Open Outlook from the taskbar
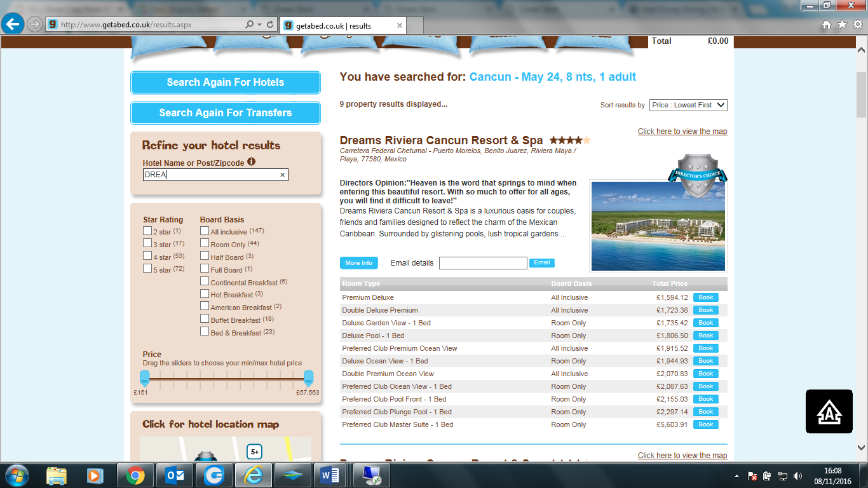868x488 pixels. (x=173, y=475)
